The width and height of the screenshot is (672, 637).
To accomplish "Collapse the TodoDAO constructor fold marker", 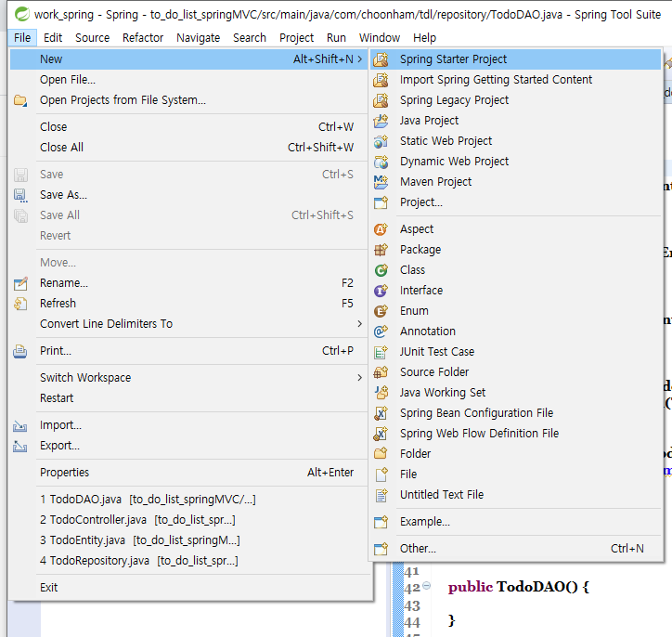I will tap(426, 585).
